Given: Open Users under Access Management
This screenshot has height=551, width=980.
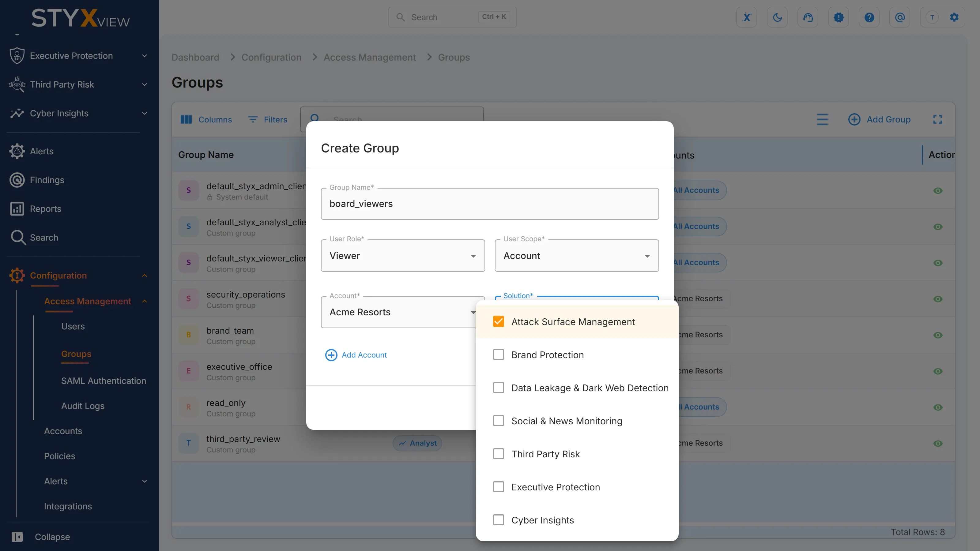Looking at the screenshot, I should (x=73, y=326).
